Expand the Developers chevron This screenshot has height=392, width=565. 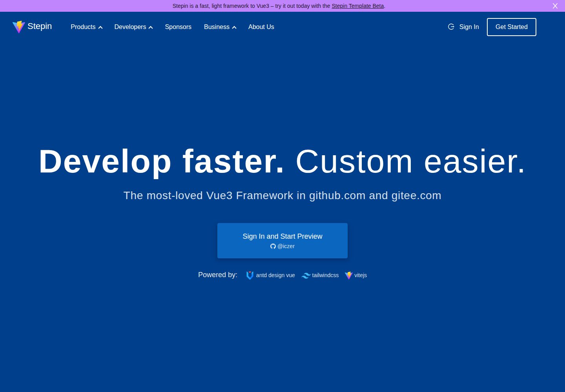(151, 27)
